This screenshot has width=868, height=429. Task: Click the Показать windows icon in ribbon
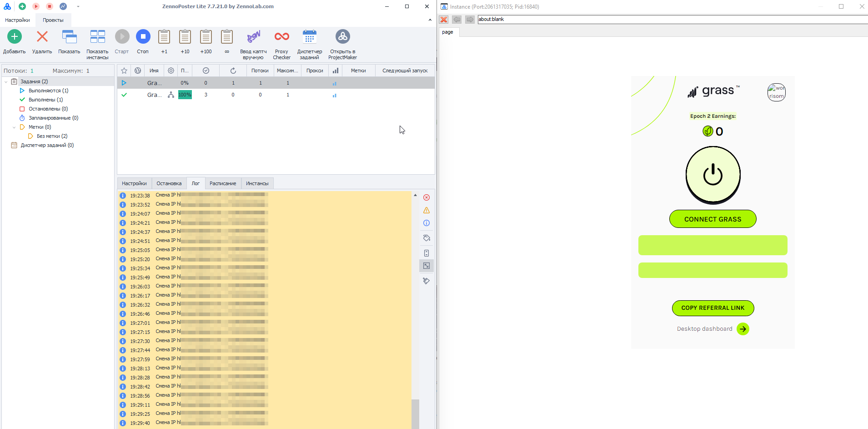69,36
